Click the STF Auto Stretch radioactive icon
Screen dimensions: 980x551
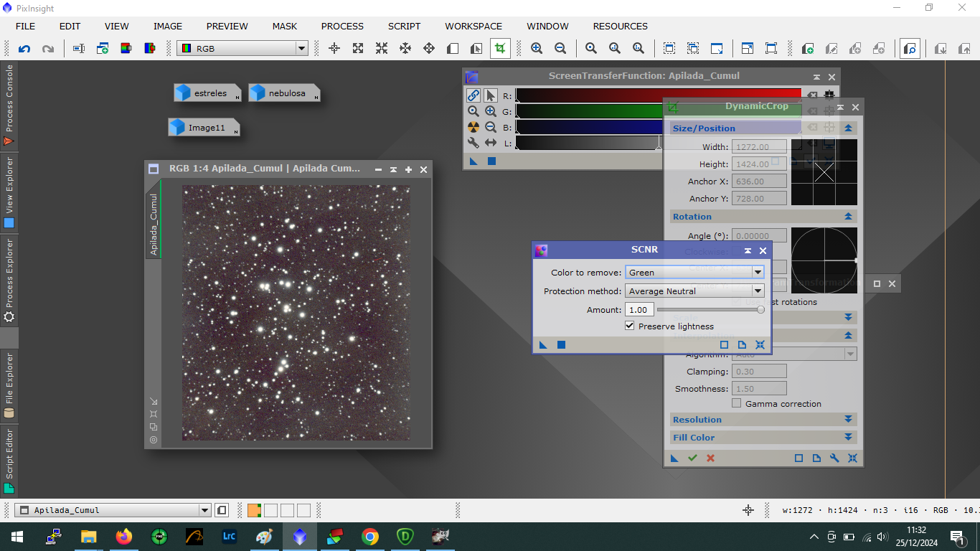(473, 127)
